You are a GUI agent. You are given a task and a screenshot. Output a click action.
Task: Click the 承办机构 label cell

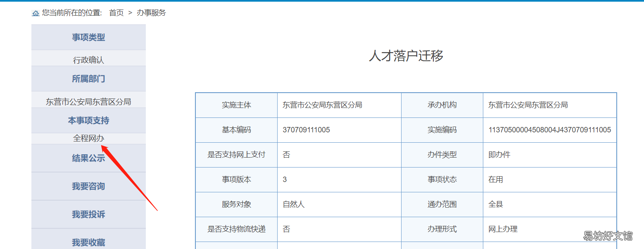[442, 105]
